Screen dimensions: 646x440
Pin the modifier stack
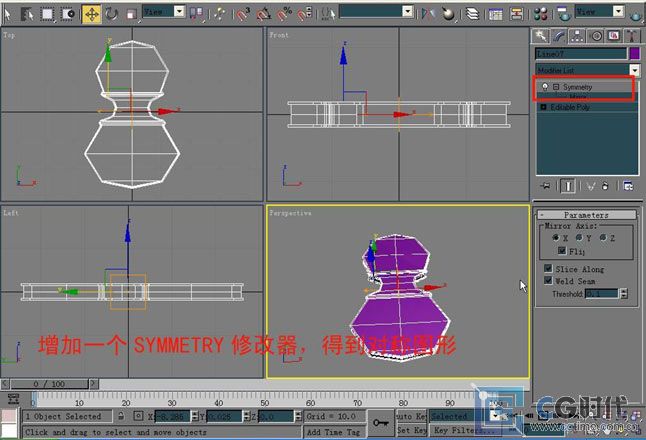[545, 186]
